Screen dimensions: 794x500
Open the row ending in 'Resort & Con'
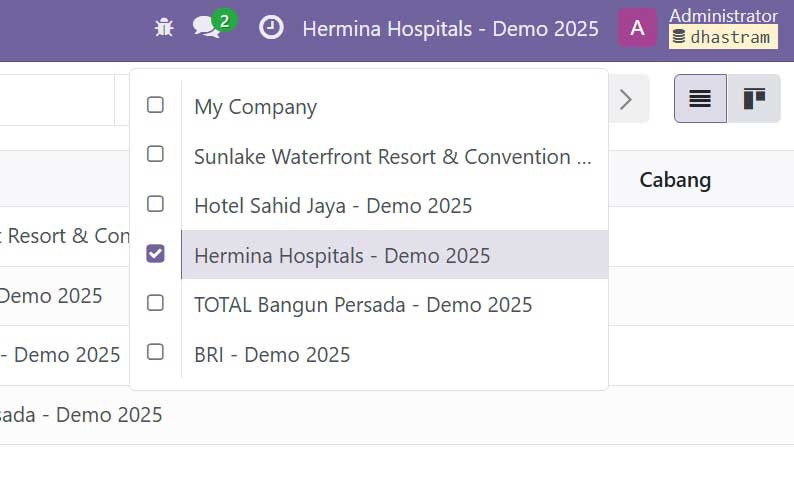click(65, 236)
